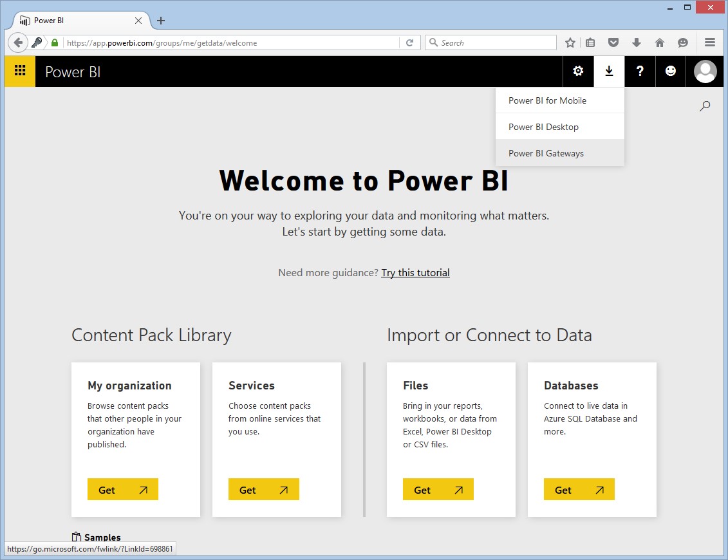
Task: Select Power BI for Mobile
Action: (559, 100)
